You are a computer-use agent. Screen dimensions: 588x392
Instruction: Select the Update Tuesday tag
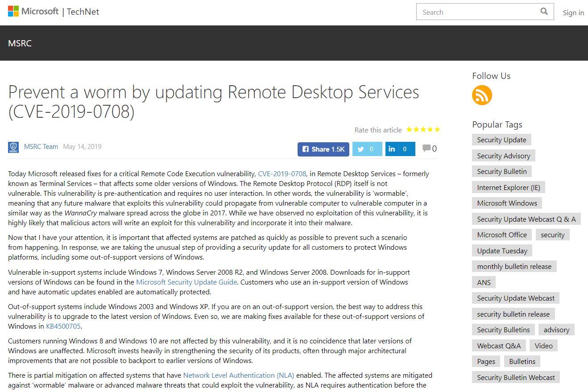click(x=502, y=251)
